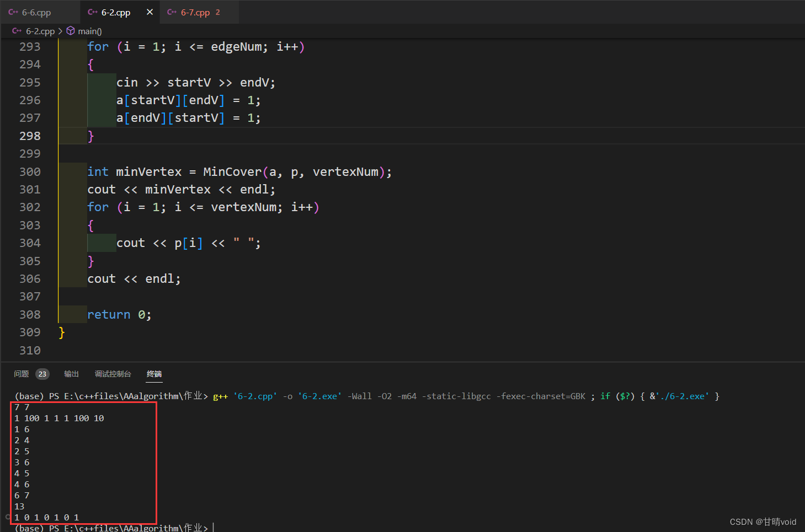The image size is (805, 532).
Task: Click the '1 100 1 1 1 100 10' terminal line
Action: pyautogui.click(x=59, y=418)
